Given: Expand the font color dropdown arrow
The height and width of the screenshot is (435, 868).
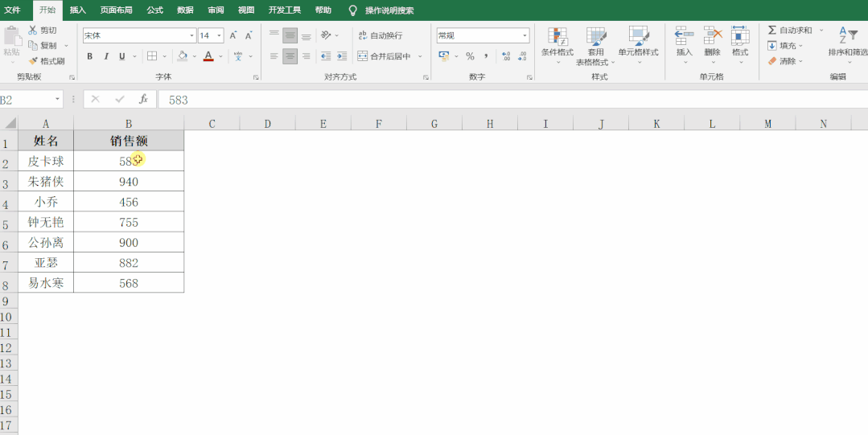Looking at the screenshot, I should tap(221, 56).
